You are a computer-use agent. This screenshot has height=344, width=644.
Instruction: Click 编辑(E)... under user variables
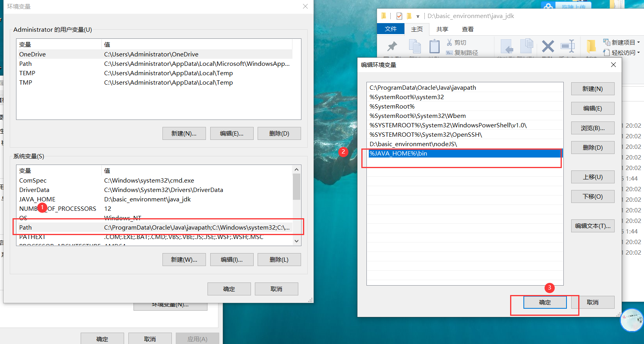tap(232, 134)
